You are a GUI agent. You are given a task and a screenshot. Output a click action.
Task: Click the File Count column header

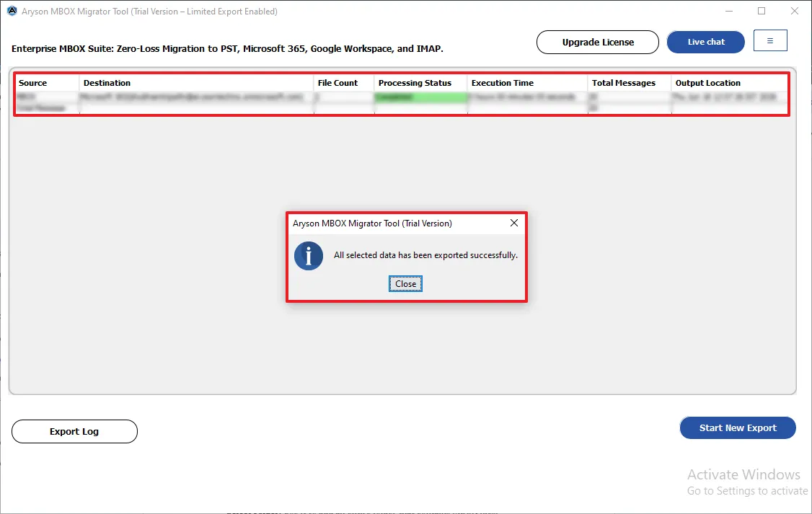(344, 83)
